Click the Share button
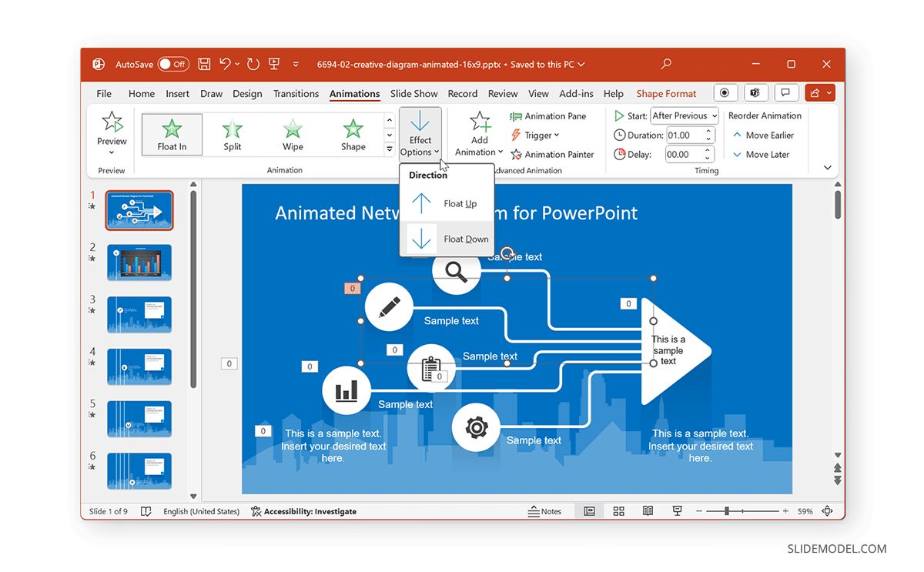This screenshot has height=572, width=924. tap(820, 93)
